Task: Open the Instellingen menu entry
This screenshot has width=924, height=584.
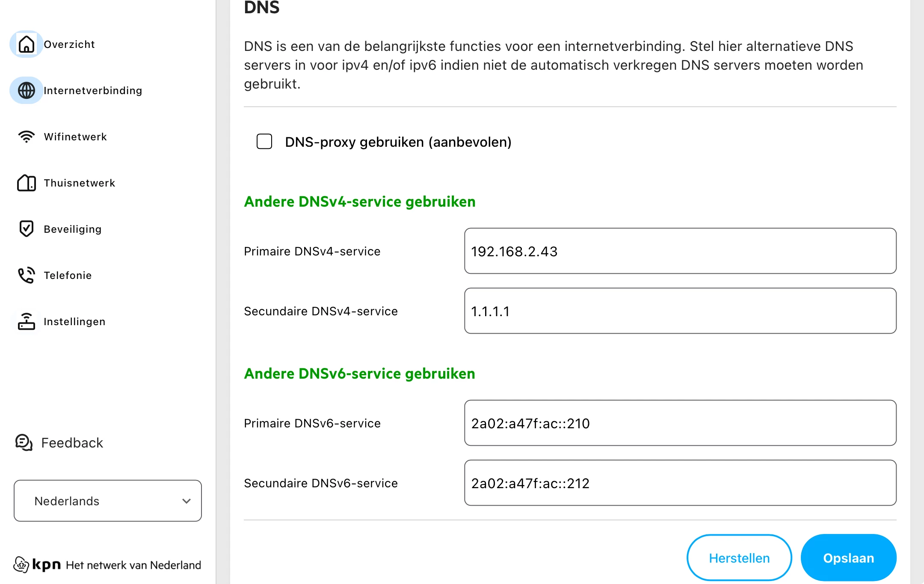Action: pyautogui.click(x=74, y=322)
